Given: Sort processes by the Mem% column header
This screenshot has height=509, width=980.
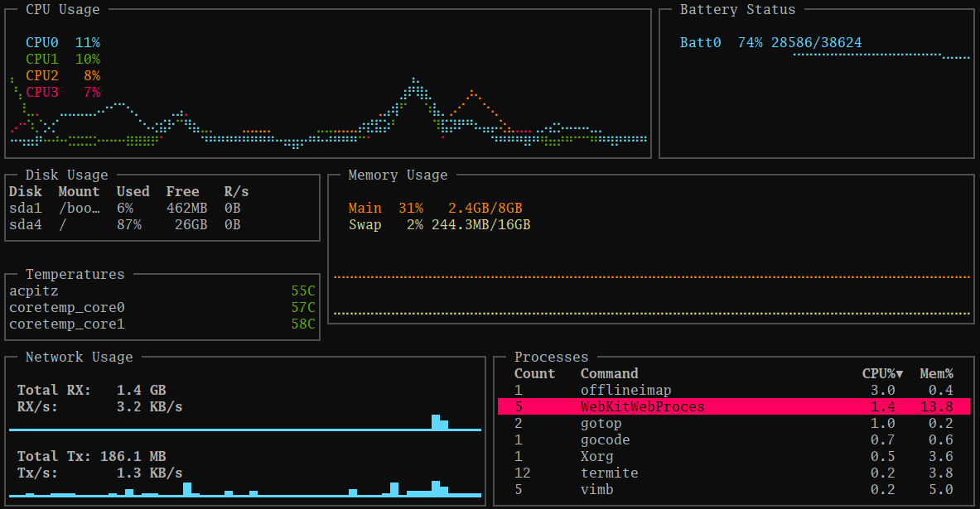Looking at the screenshot, I should [936, 373].
